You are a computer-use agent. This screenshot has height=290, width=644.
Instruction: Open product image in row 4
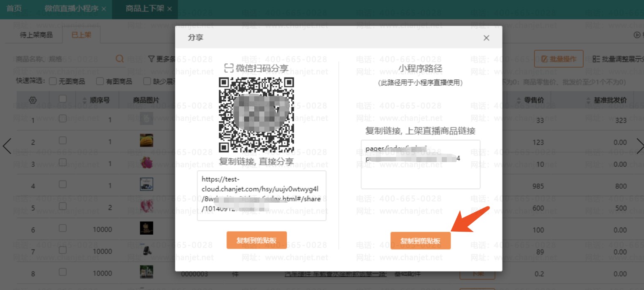coord(147,184)
